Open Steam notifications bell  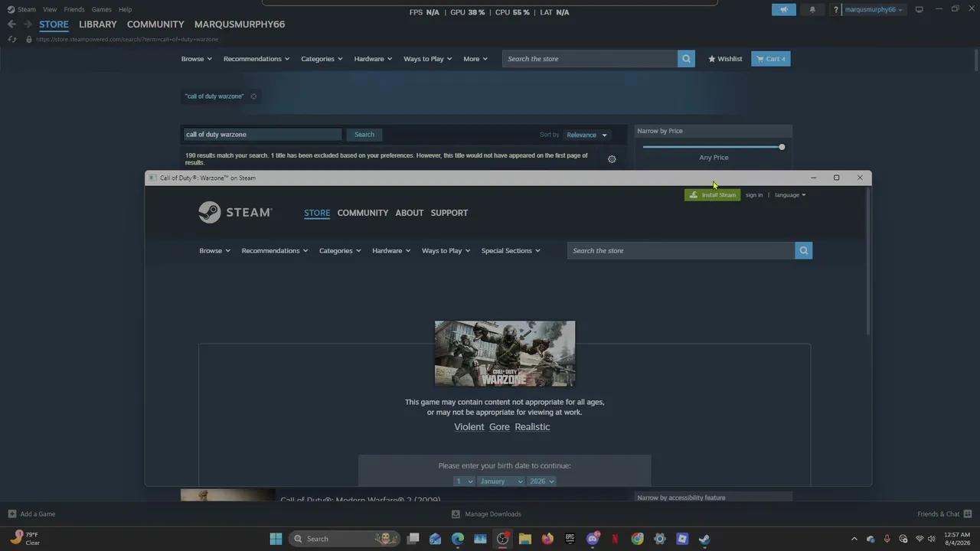tap(812, 9)
